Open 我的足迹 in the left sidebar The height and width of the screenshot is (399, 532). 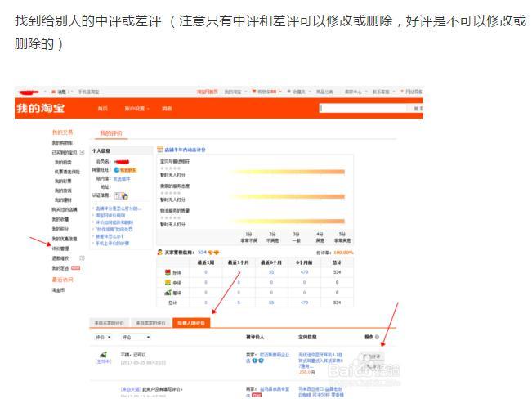click(x=60, y=268)
